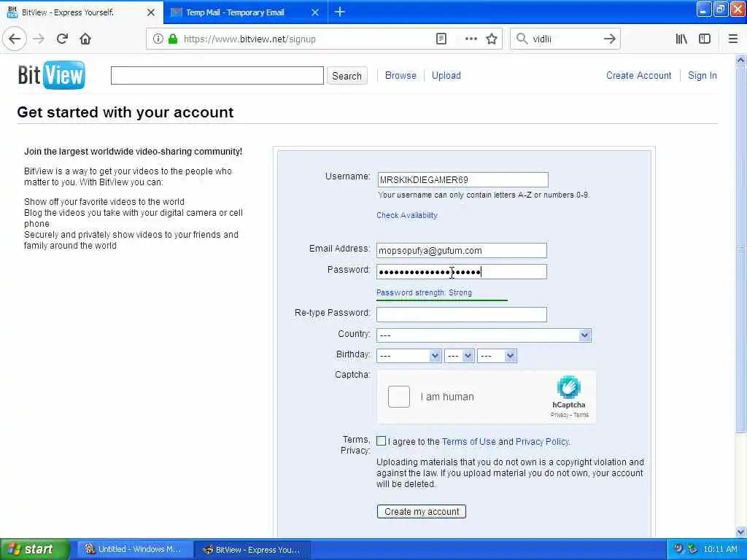The width and height of the screenshot is (747, 560).
Task: Click Sign In in header
Action: (703, 75)
